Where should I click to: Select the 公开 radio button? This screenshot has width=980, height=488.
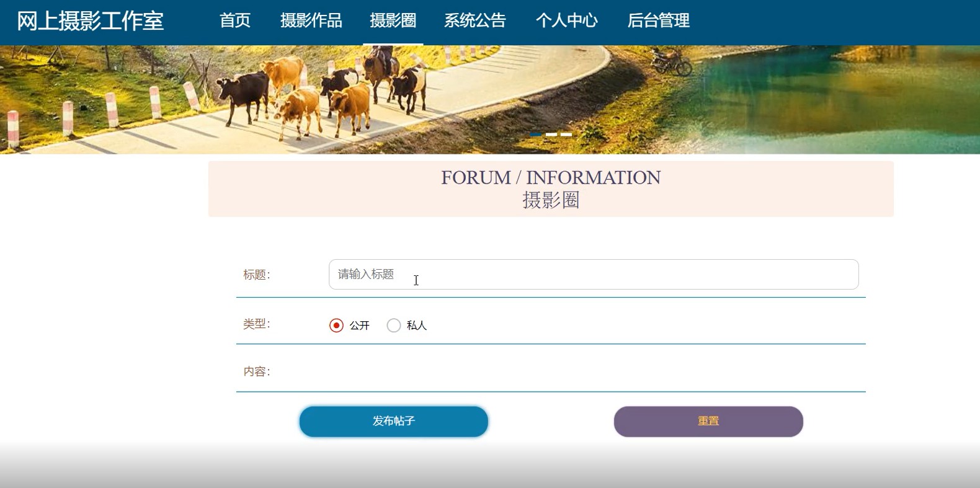(x=336, y=326)
